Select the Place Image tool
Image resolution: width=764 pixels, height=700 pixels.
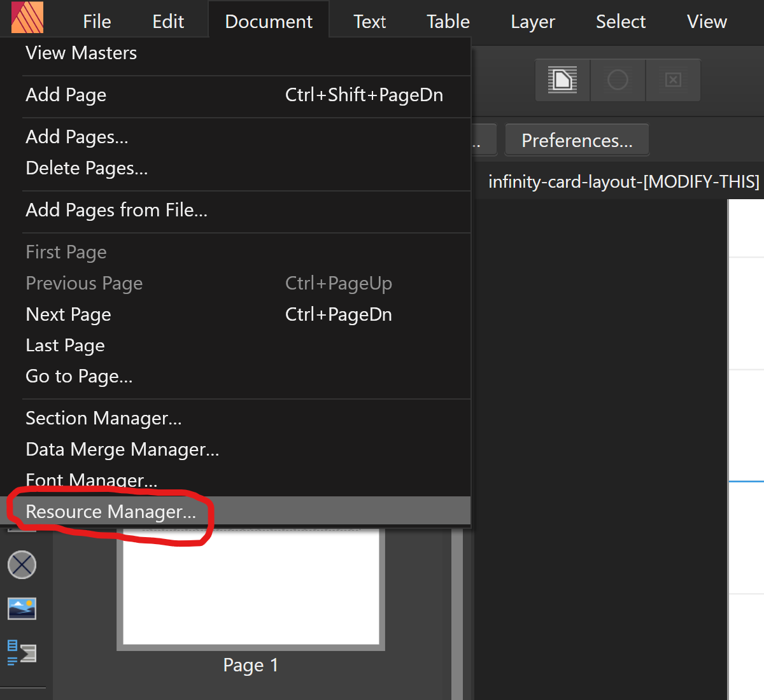coord(22,608)
